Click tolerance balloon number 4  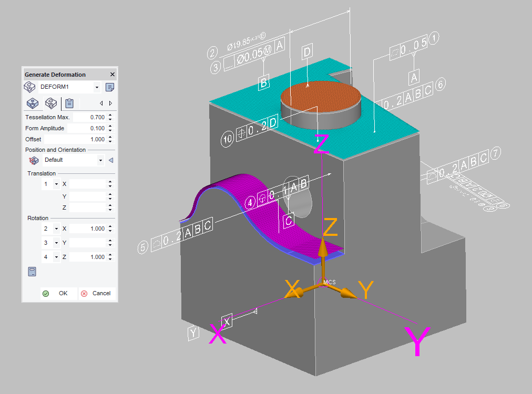[250, 203]
